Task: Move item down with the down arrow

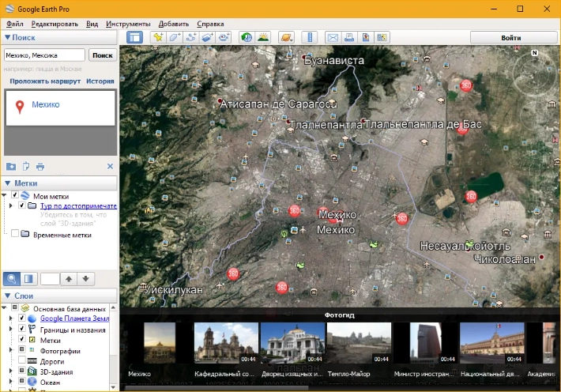Action: 86,279
